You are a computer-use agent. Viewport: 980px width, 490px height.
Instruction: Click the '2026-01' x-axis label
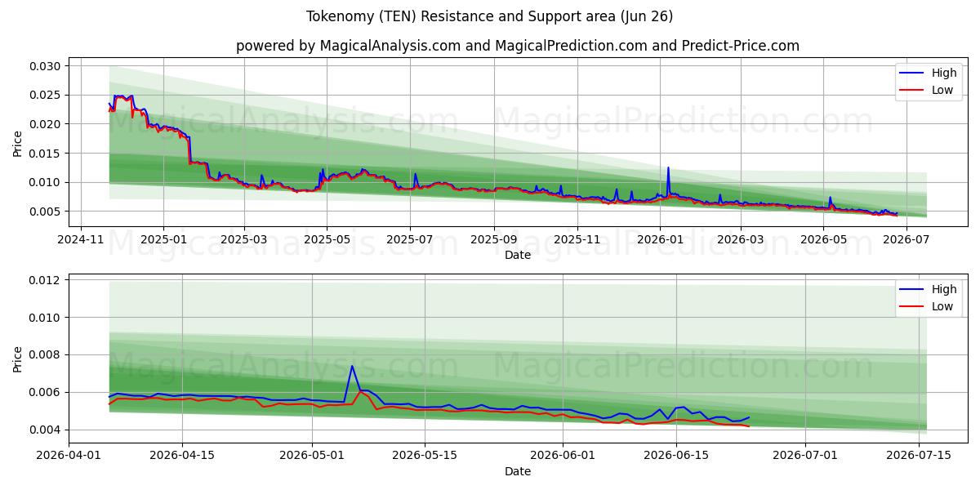tap(660, 240)
